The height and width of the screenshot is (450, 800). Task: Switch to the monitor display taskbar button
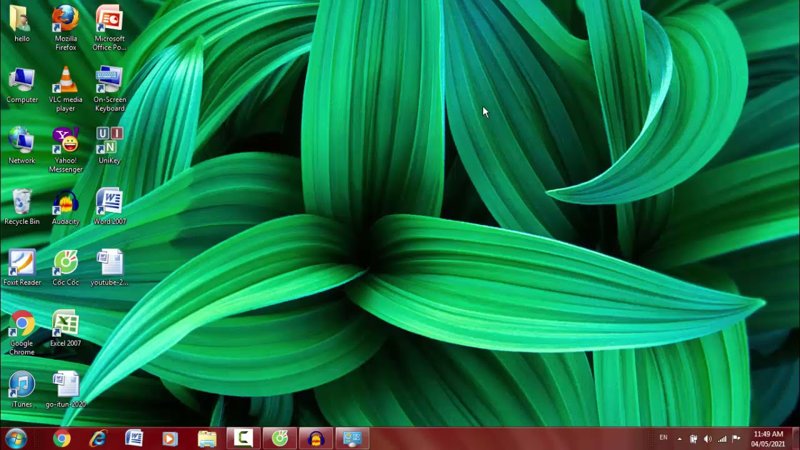pyautogui.click(x=352, y=438)
